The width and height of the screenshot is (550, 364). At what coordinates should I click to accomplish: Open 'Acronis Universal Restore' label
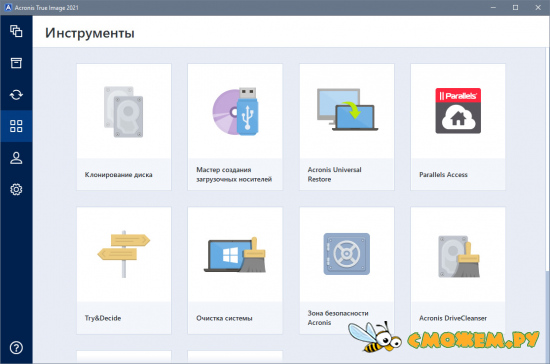pos(334,174)
